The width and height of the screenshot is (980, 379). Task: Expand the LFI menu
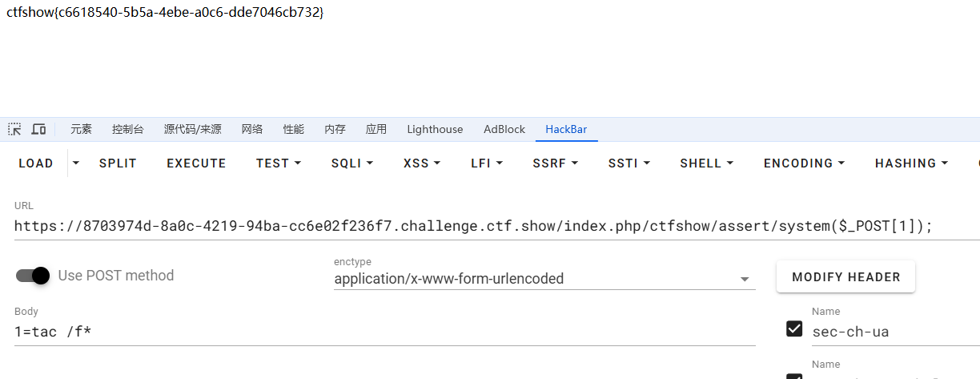(487, 163)
